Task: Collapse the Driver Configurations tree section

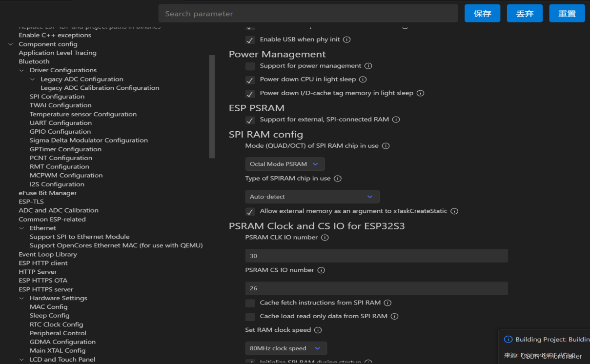Action: pos(21,70)
